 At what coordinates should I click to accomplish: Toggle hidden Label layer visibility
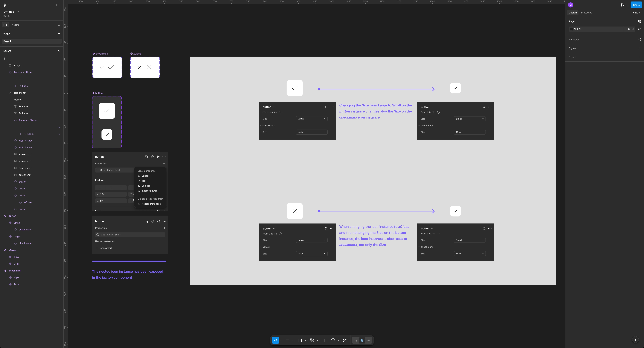(x=59, y=134)
